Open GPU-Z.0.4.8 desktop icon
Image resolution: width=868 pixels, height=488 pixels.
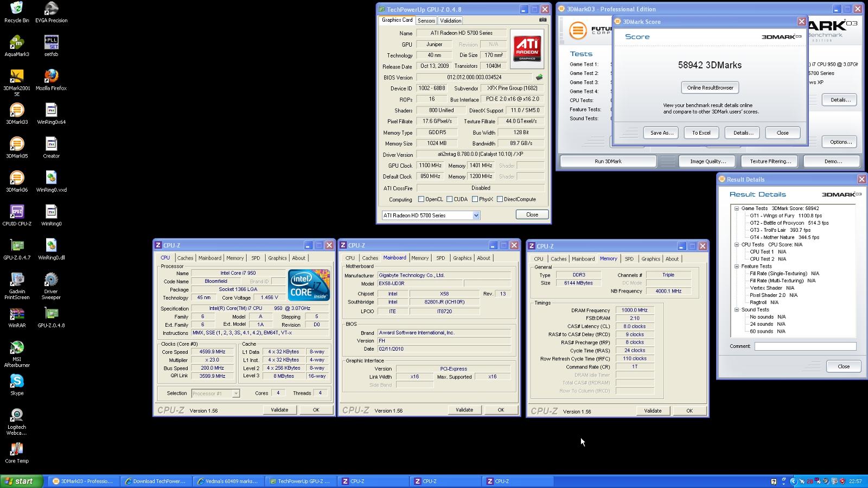click(51, 317)
